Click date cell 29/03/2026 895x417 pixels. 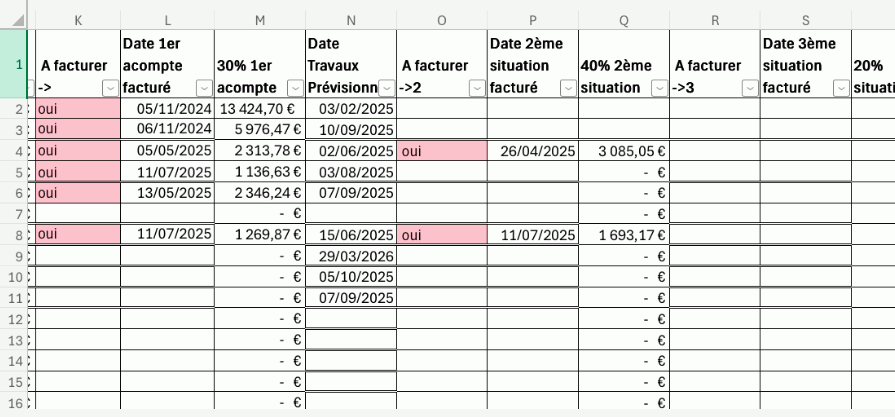coord(351,256)
